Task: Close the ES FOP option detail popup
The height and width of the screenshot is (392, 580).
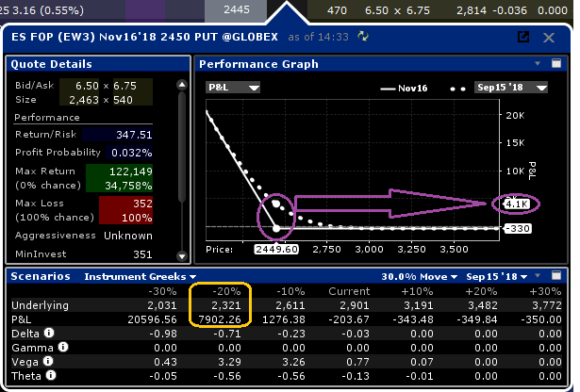Action: (x=549, y=38)
